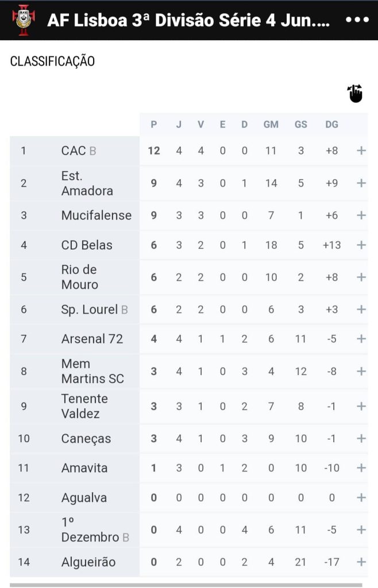The image size is (378, 588).
Task: Select the Caneças team name
Action: [x=86, y=438]
